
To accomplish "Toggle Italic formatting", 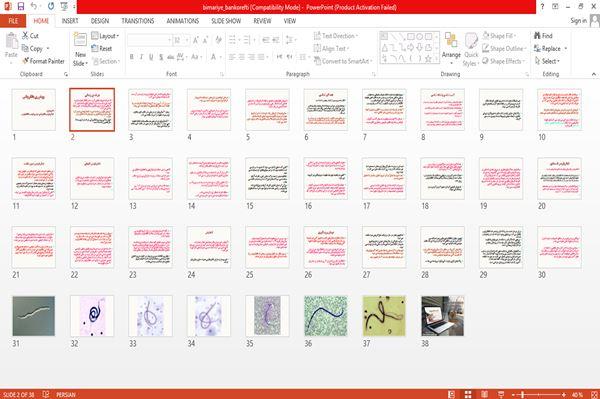I will point(141,57).
